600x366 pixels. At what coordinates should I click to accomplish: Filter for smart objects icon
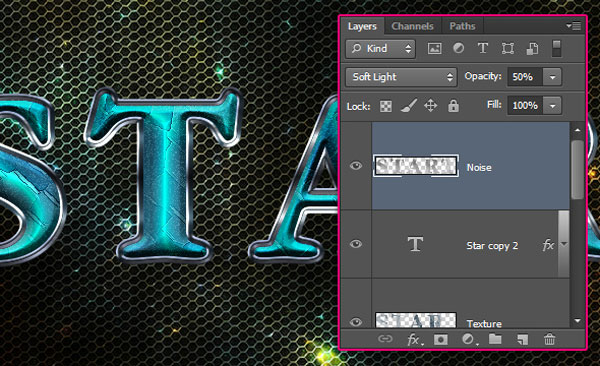(x=532, y=48)
